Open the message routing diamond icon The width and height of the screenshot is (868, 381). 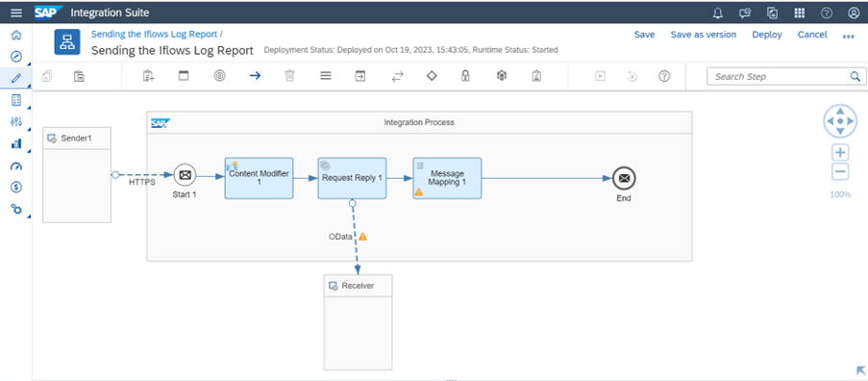[x=432, y=76]
